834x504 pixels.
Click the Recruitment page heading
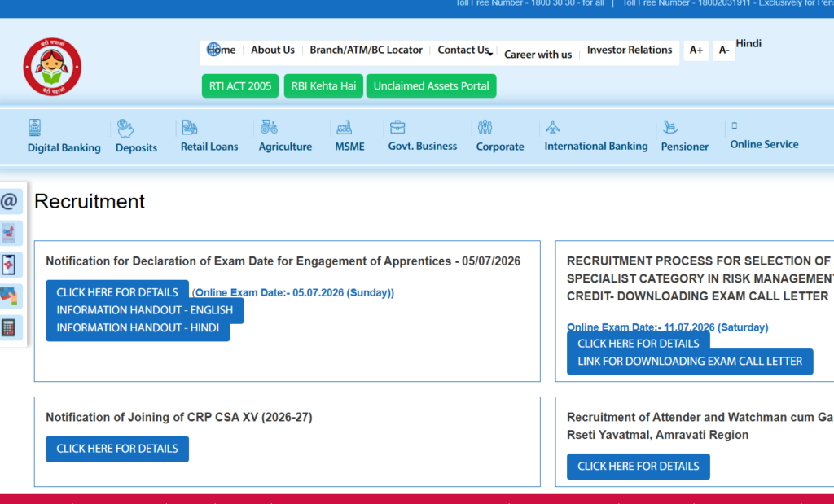pyautogui.click(x=90, y=201)
